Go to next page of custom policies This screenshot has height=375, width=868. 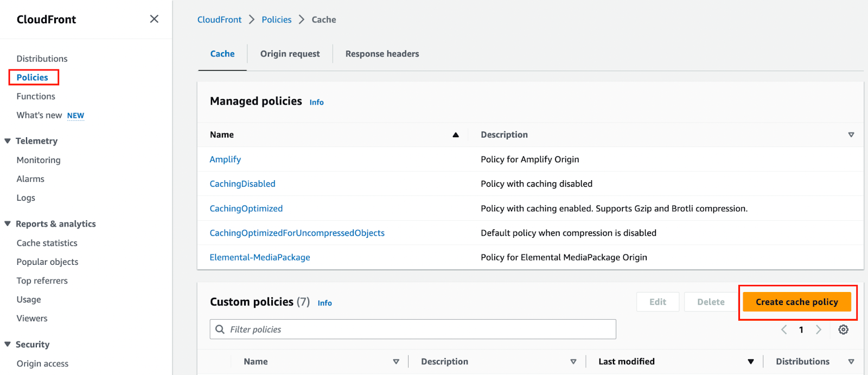819,329
